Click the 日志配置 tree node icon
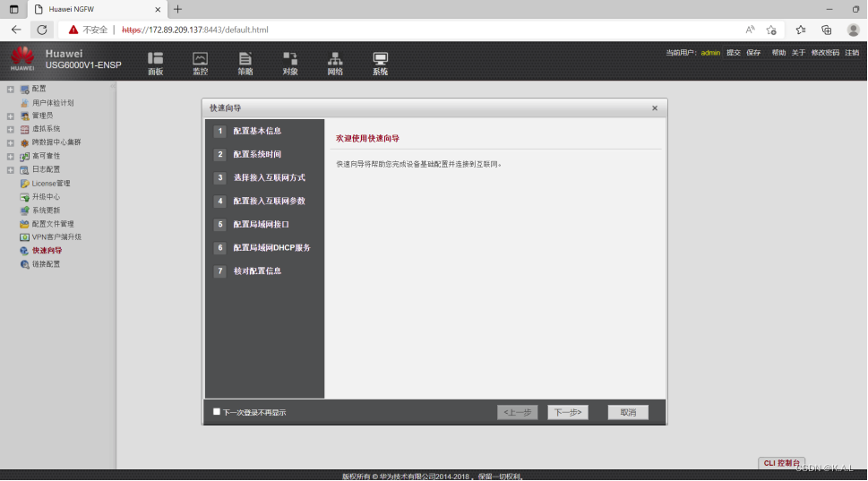This screenshot has height=481, width=868. click(x=24, y=169)
